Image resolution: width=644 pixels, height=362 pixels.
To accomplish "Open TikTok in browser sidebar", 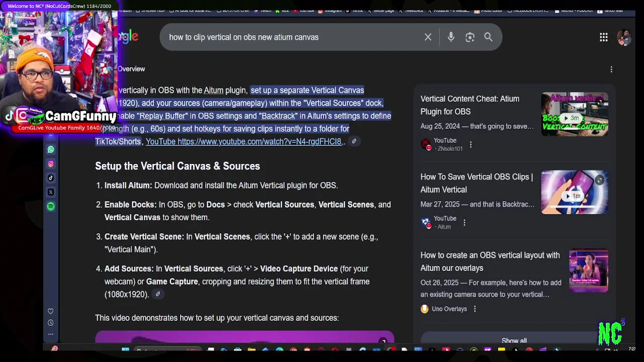I will 51,177.
